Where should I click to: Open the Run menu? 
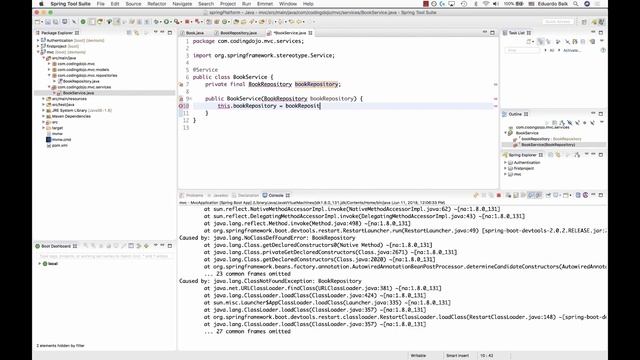coord(247,4)
